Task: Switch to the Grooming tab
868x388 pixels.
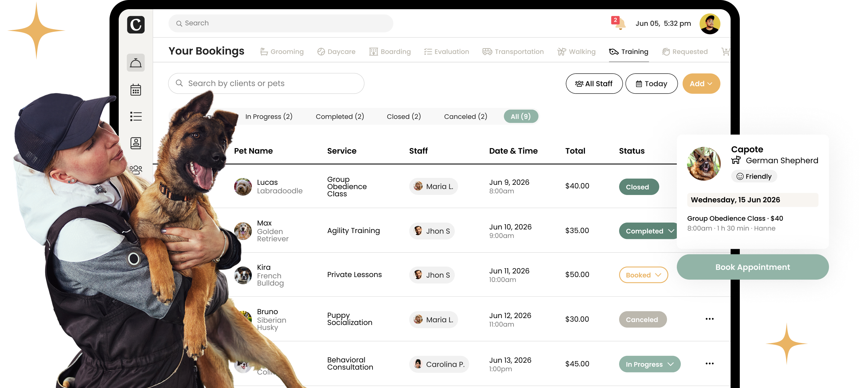Action: (x=282, y=52)
